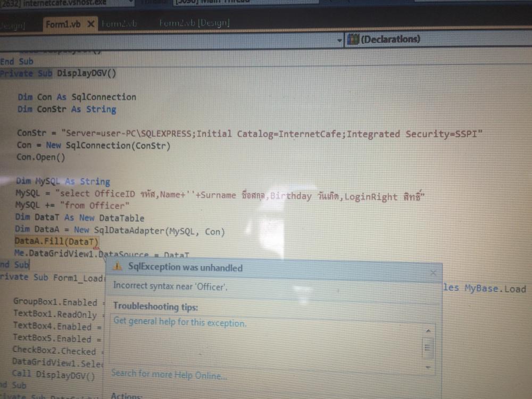
Task: Click the 'Con.Open()' line
Action: pos(41,157)
